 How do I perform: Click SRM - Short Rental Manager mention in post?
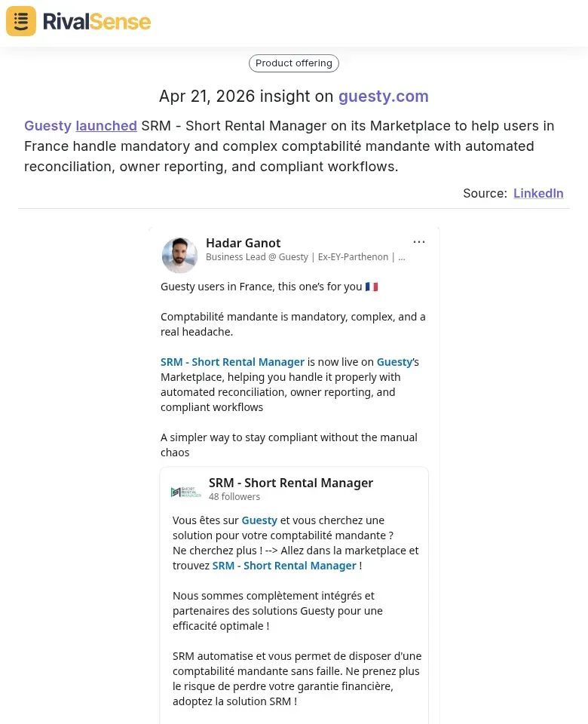click(232, 362)
